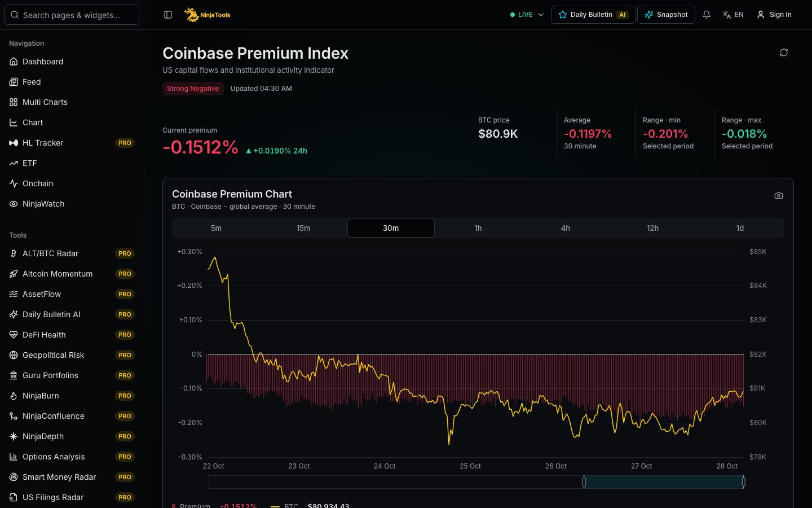Take a chart screenshot with camera icon

(x=779, y=195)
